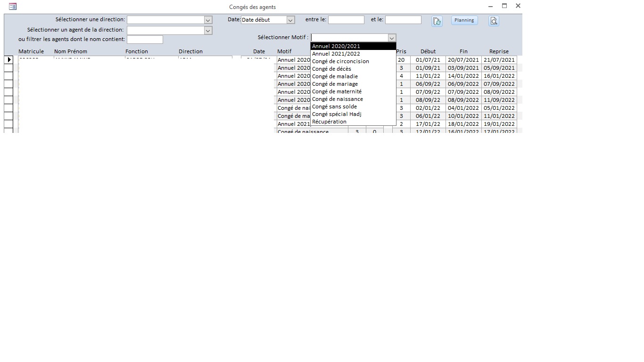644x362 pixels.
Task: Click the Motif cell 'Annuel 2021' row
Action: [293, 124]
